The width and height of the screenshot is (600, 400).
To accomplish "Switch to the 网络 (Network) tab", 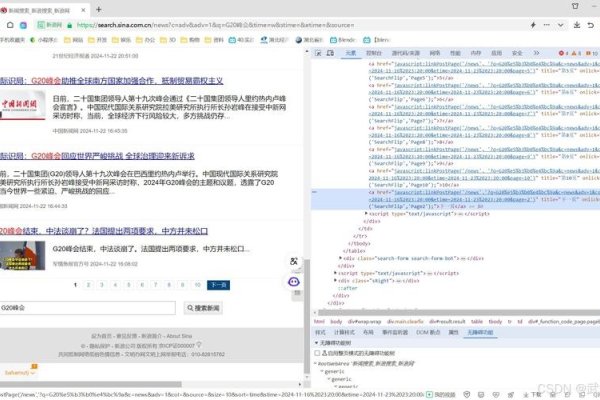I will pyautogui.click(x=435, y=53).
